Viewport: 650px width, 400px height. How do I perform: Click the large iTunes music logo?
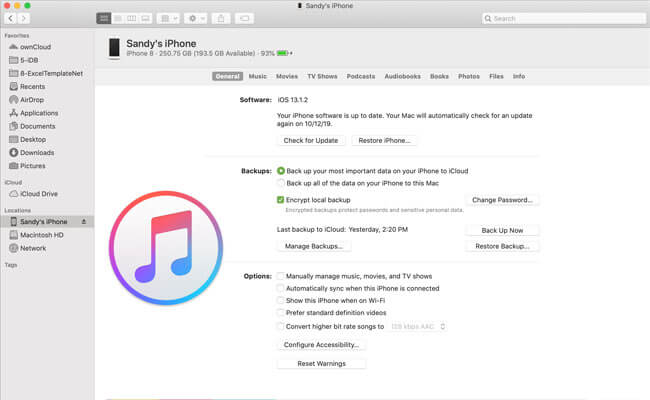click(166, 248)
